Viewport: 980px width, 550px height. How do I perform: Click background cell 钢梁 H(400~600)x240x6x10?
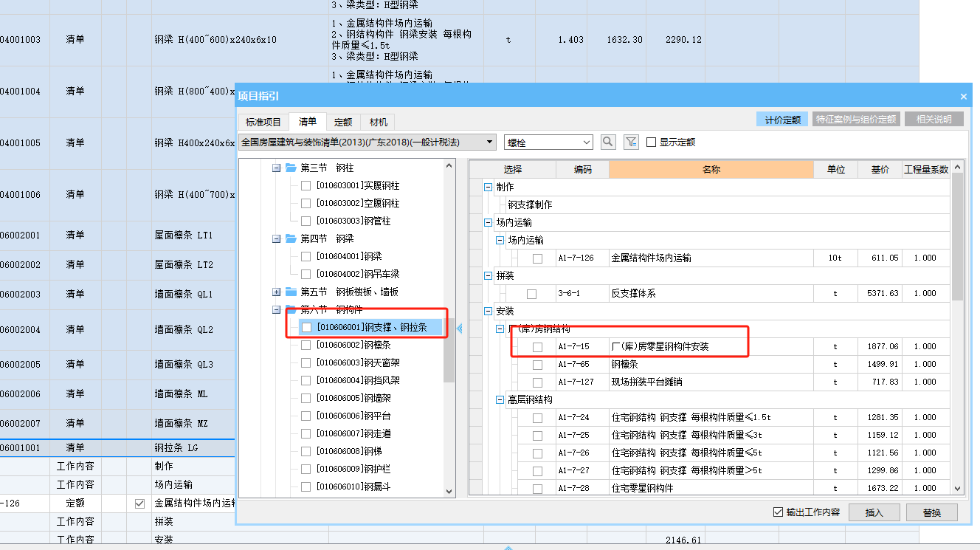[215, 40]
